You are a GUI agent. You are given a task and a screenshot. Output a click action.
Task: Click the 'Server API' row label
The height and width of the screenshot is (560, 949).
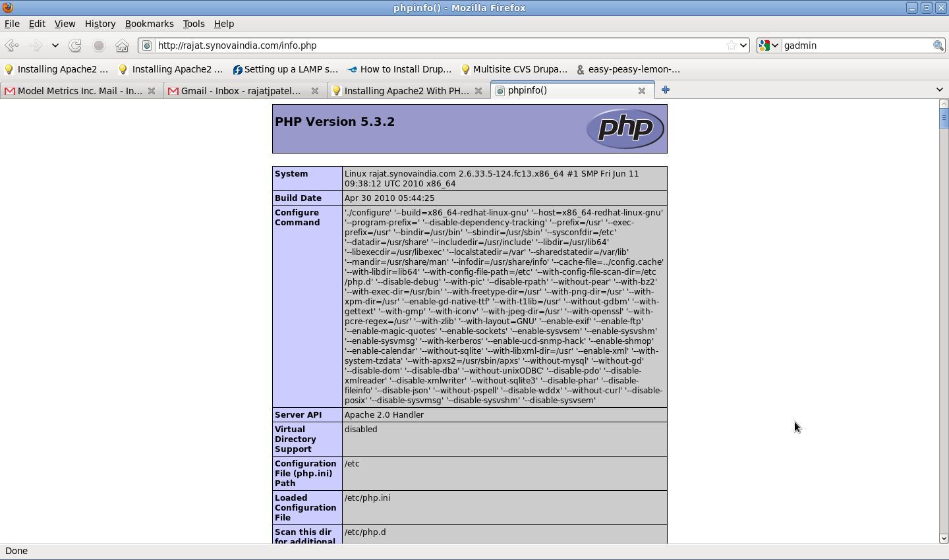(299, 415)
